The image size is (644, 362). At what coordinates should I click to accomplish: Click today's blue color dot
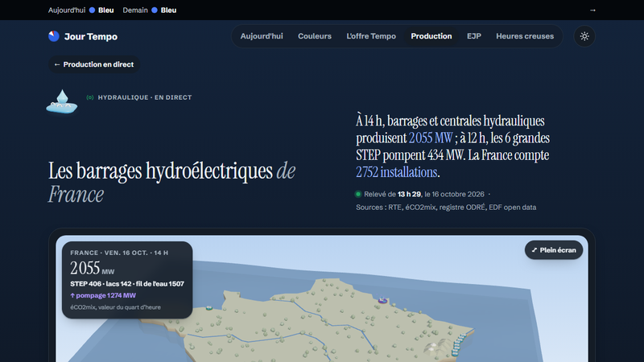92,10
